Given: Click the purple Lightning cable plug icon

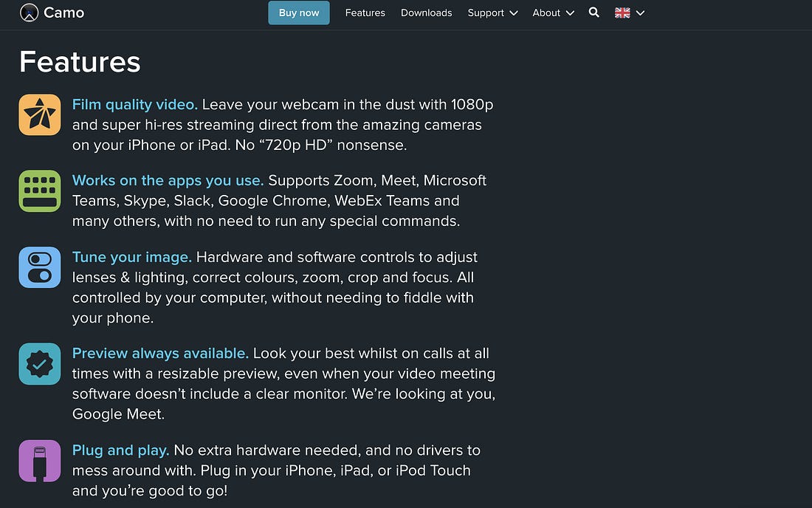Looking at the screenshot, I should (40, 461).
